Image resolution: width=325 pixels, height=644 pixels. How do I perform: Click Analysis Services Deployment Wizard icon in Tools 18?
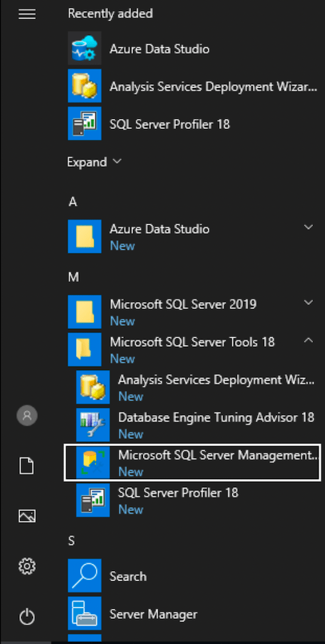[x=93, y=387]
